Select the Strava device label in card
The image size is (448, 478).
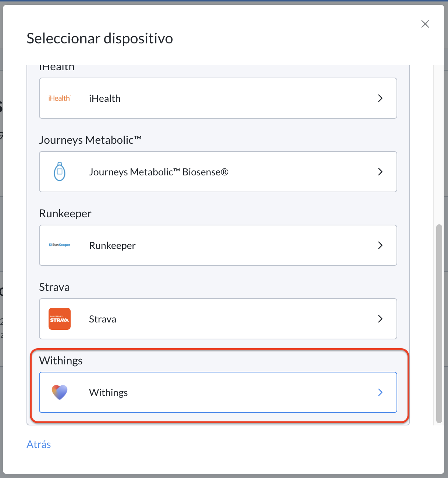tap(103, 319)
